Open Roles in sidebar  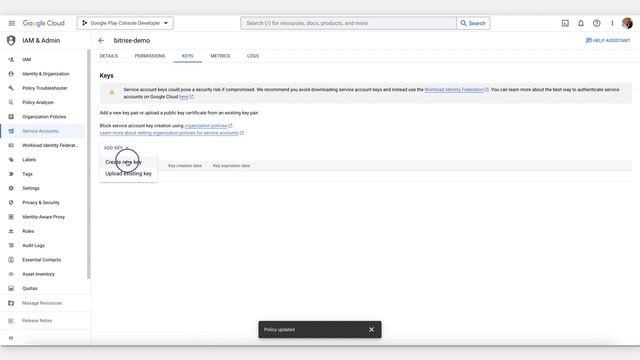pyautogui.click(x=43, y=231)
